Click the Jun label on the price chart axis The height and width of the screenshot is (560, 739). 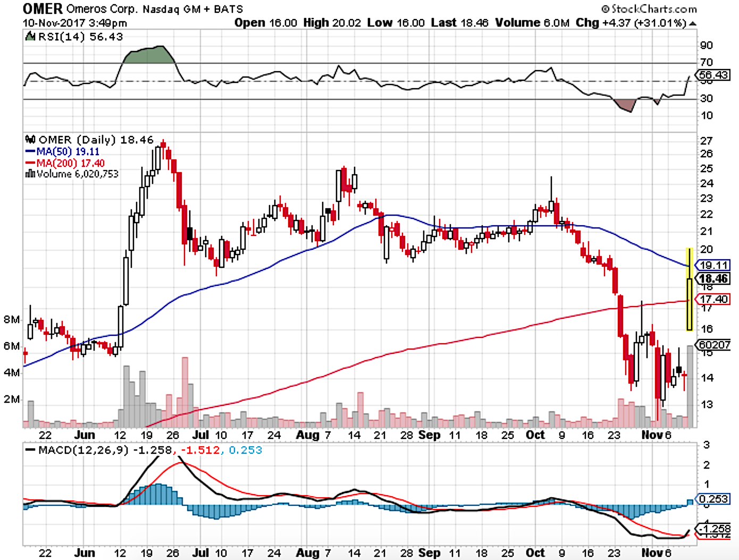(85, 435)
